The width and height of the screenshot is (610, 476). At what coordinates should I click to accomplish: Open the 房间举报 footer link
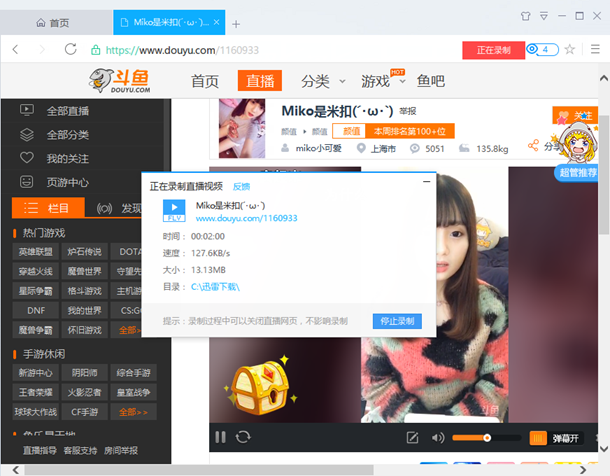tap(121, 450)
